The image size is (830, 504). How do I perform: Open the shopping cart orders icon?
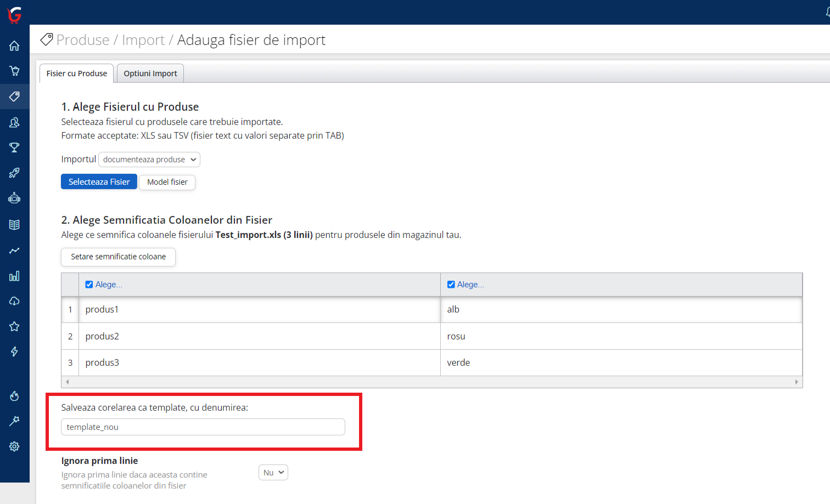point(14,71)
